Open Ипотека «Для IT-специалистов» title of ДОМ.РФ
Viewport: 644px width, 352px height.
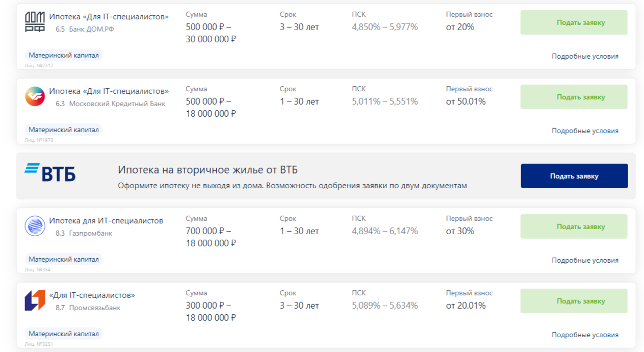[x=109, y=16]
